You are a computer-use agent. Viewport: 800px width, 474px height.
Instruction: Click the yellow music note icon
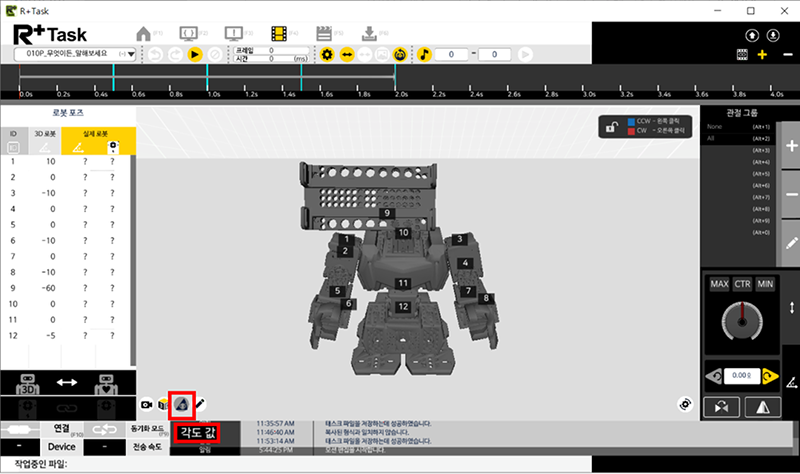coord(425,54)
